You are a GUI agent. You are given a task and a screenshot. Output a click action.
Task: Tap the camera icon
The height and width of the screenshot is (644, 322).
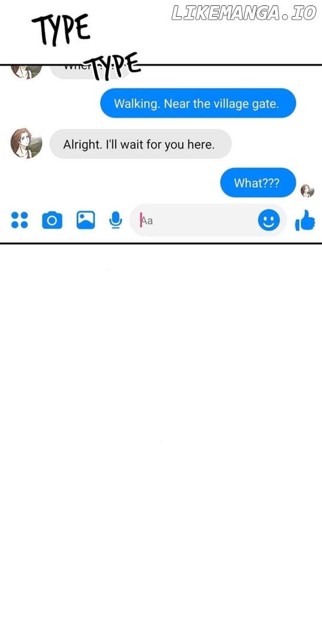[x=52, y=220]
